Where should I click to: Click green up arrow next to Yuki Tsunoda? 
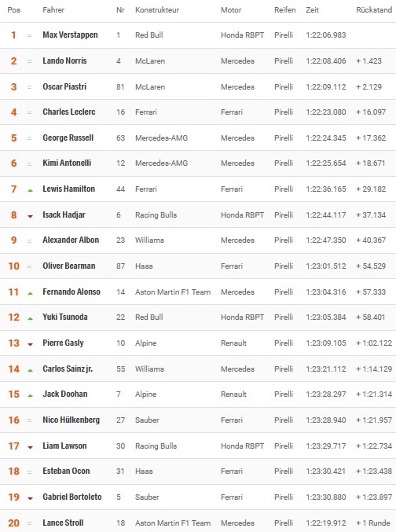tap(30, 318)
